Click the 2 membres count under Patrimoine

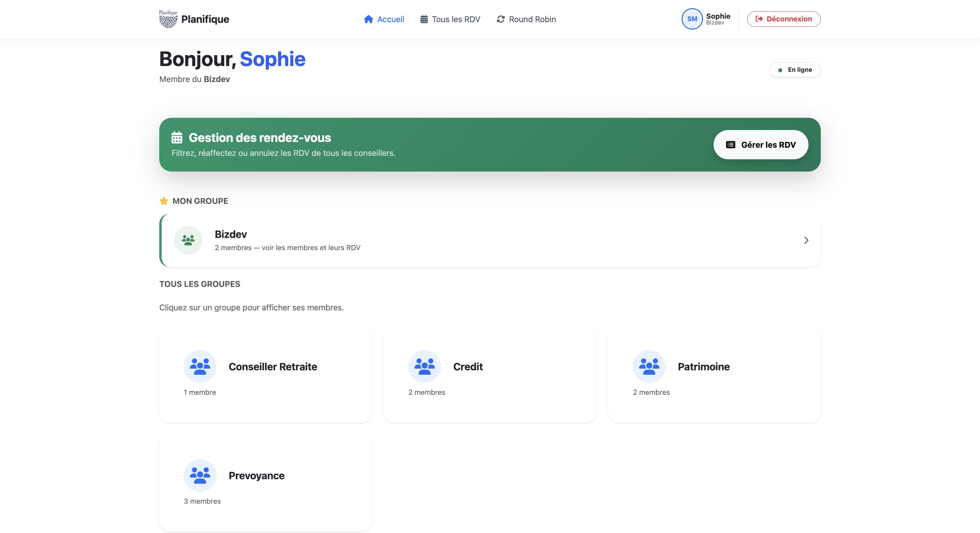pos(651,392)
